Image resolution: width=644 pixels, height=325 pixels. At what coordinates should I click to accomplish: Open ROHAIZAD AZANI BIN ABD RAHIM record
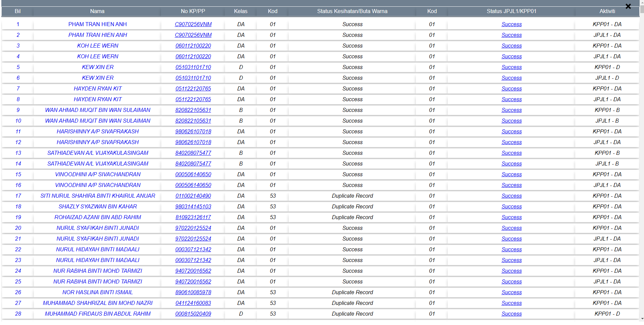(x=98, y=217)
